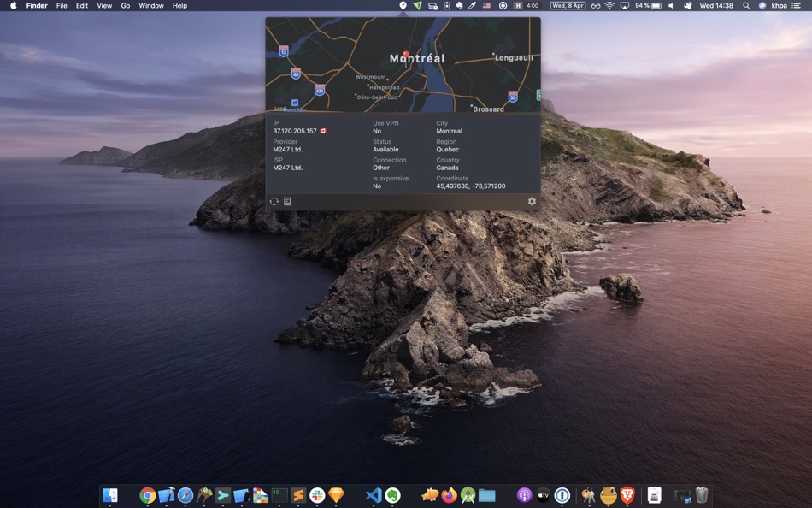Click the Montréal label on the map
Screen dimensions: 812x508
tap(417, 58)
